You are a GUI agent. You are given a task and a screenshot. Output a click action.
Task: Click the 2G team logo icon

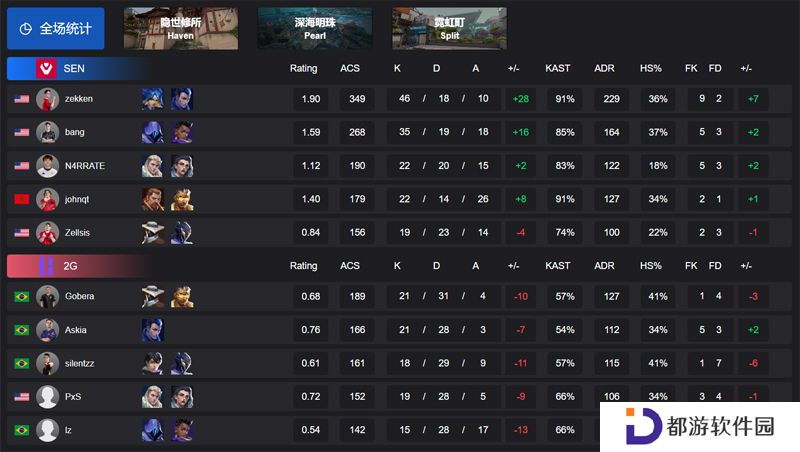point(46,266)
